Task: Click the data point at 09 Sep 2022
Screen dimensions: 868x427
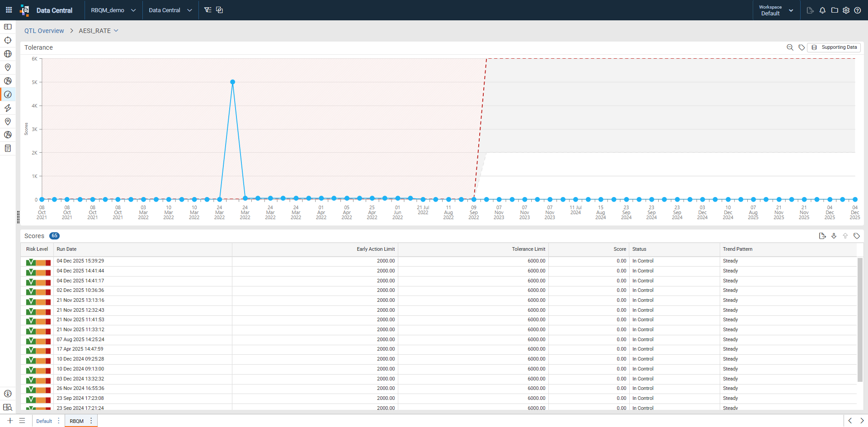Action: (x=474, y=199)
